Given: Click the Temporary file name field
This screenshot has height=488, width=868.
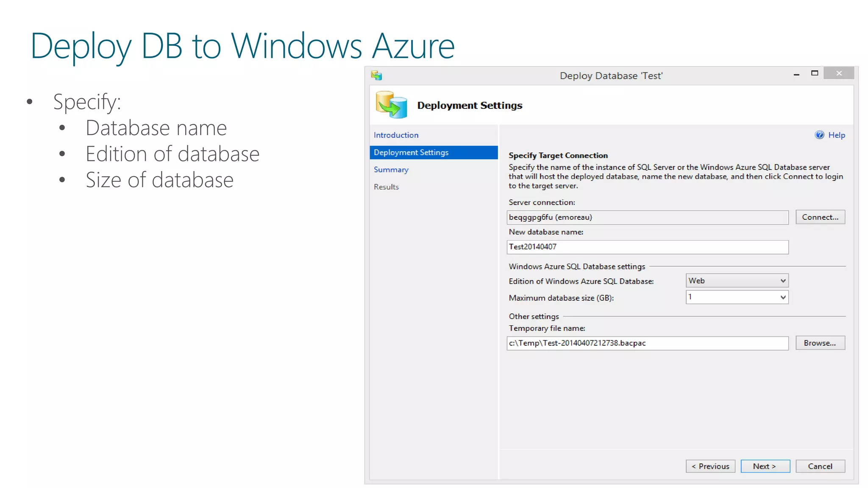Looking at the screenshot, I should [648, 343].
